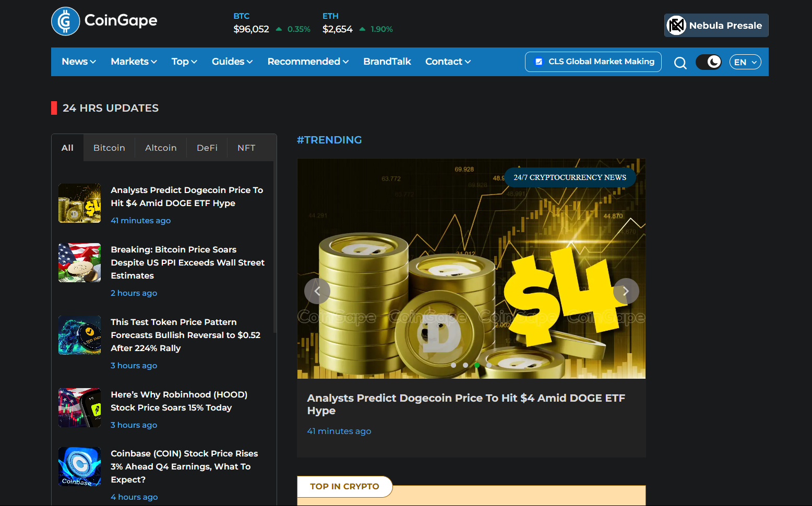Click BTC 0.35% change indicator
This screenshot has width=812, height=506.
coord(293,29)
